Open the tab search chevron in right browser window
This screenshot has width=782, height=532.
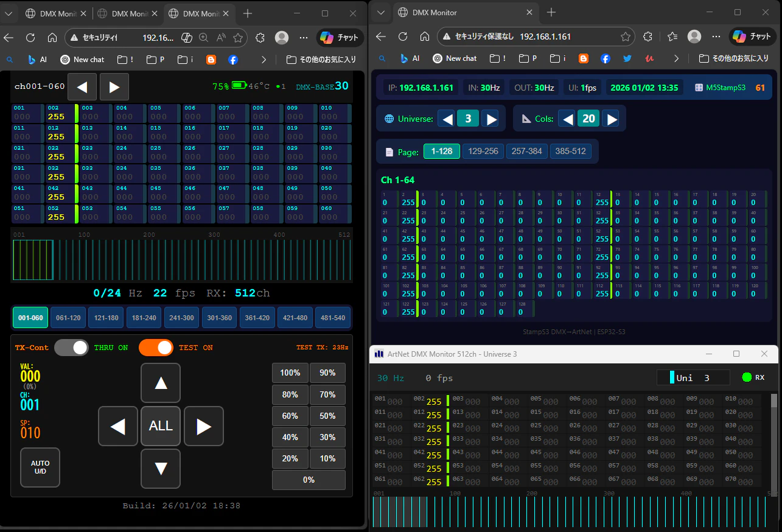[x=381, y=12]
